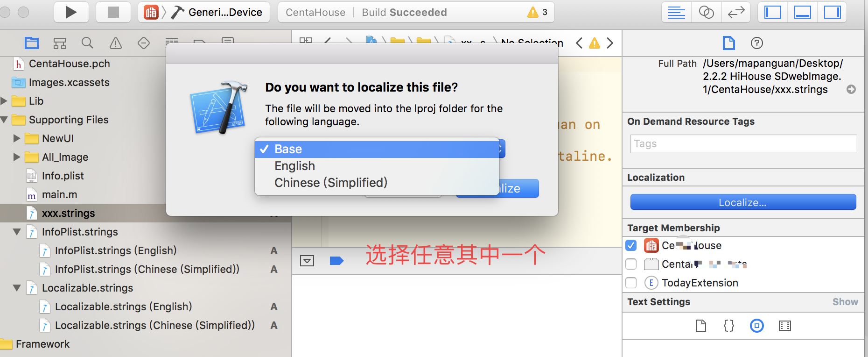Click the On Demand Resource Tags field

(x=744, y=144)
